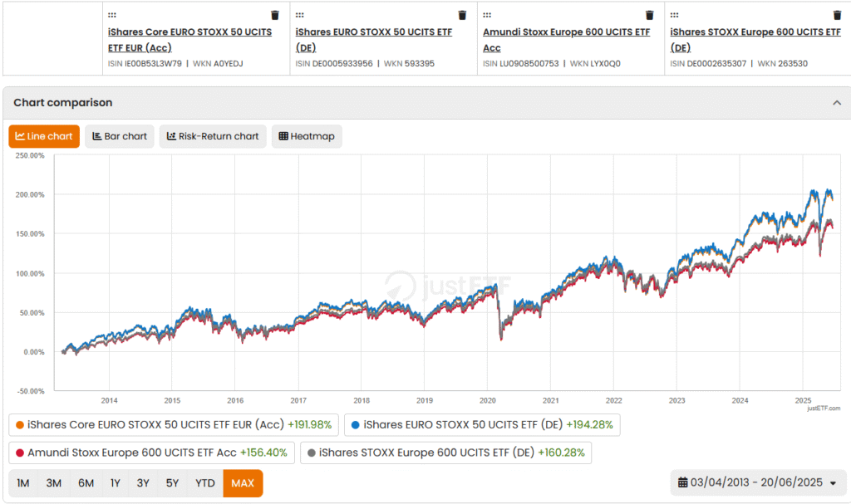
Task: Click the ISIN DE0005933956 text
Action: (x=334, y=63)
